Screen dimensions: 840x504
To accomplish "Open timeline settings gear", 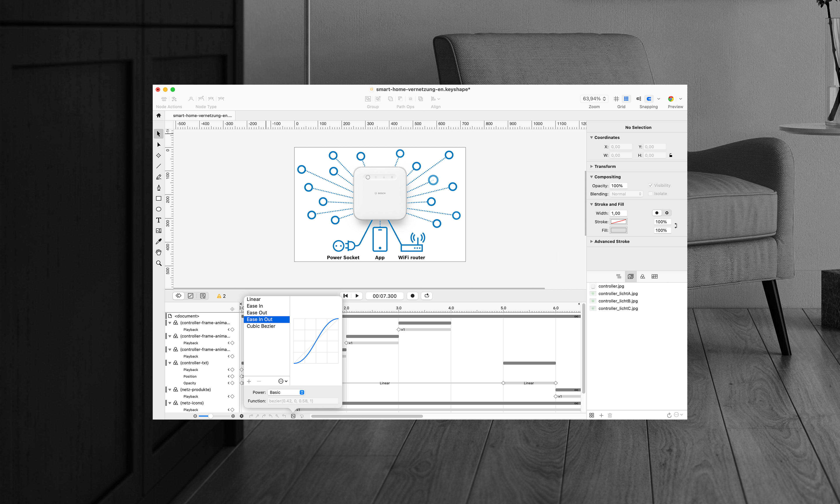I will click(242, 416).
